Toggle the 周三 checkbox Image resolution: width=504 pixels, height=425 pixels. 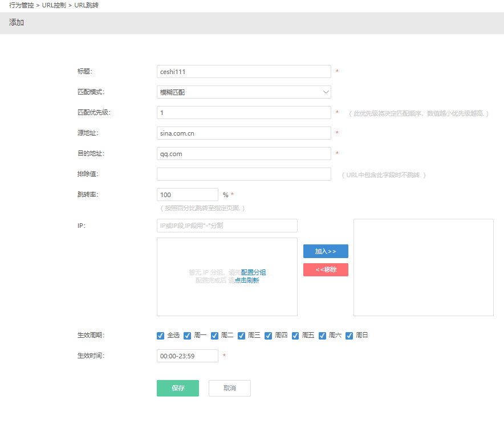pyautogui.click(x=242, y=336)
